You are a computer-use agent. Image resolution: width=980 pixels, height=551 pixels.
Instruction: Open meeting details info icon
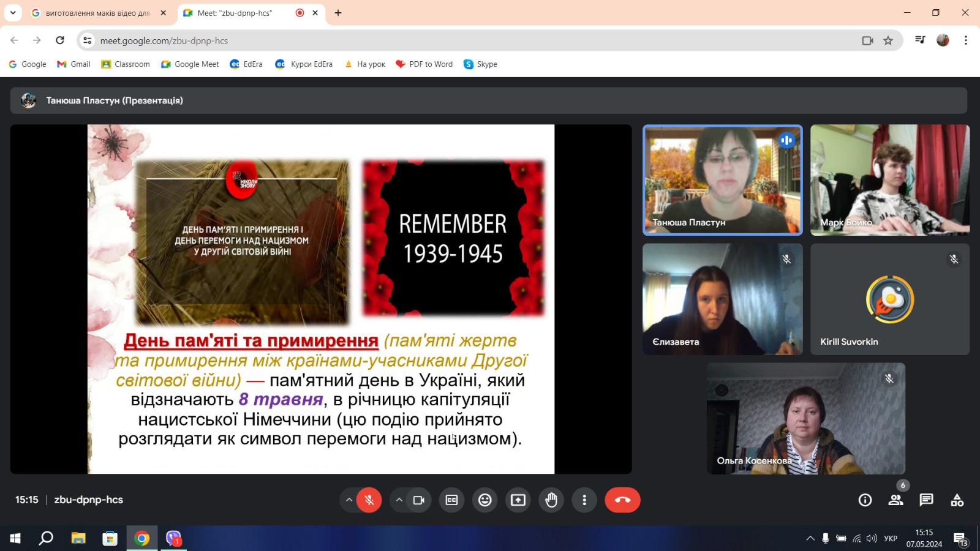pos(865,500)
